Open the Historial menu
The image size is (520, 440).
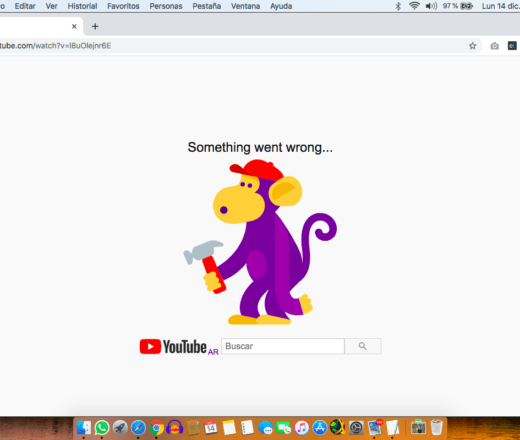[x=82, y=6]
